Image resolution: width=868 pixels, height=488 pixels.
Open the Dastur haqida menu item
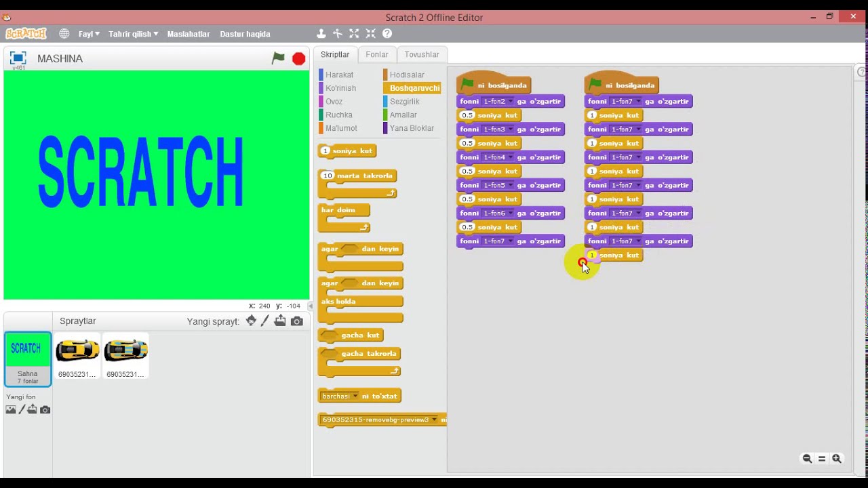245,34
